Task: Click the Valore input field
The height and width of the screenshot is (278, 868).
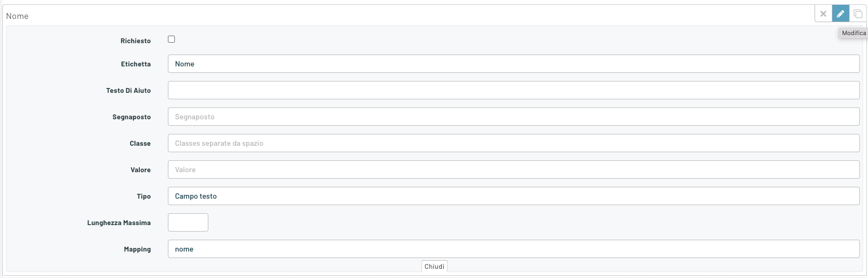Action: (x=513, y=169)
